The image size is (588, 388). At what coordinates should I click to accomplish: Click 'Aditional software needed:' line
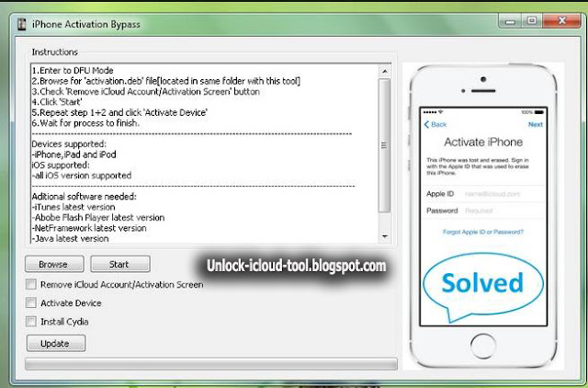pyautogui.click(x=85, y=197)
